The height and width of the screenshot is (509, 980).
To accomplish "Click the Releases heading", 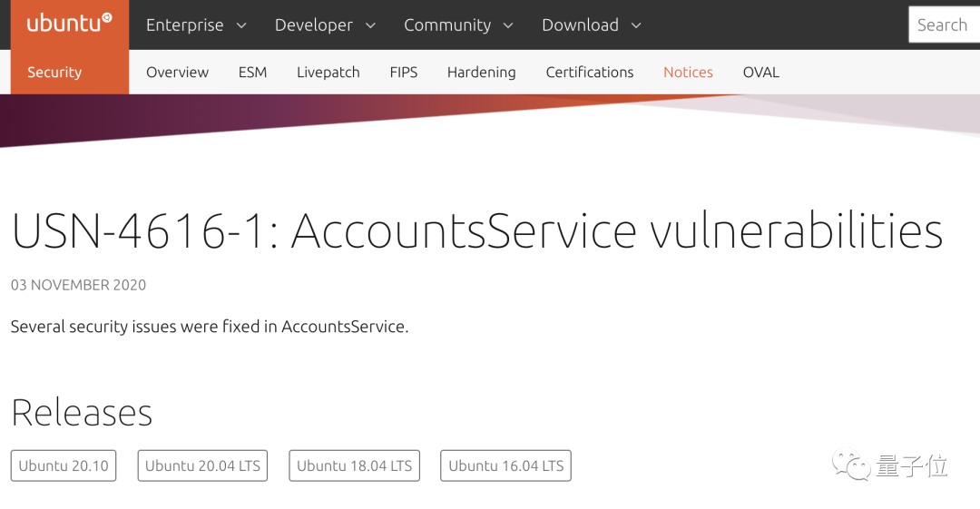I will tap(82, 413).
